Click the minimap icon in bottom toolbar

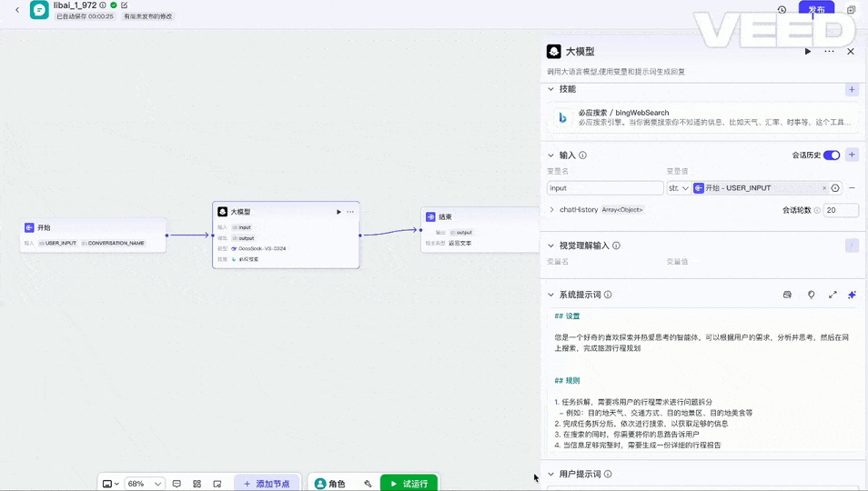[217, 484]
